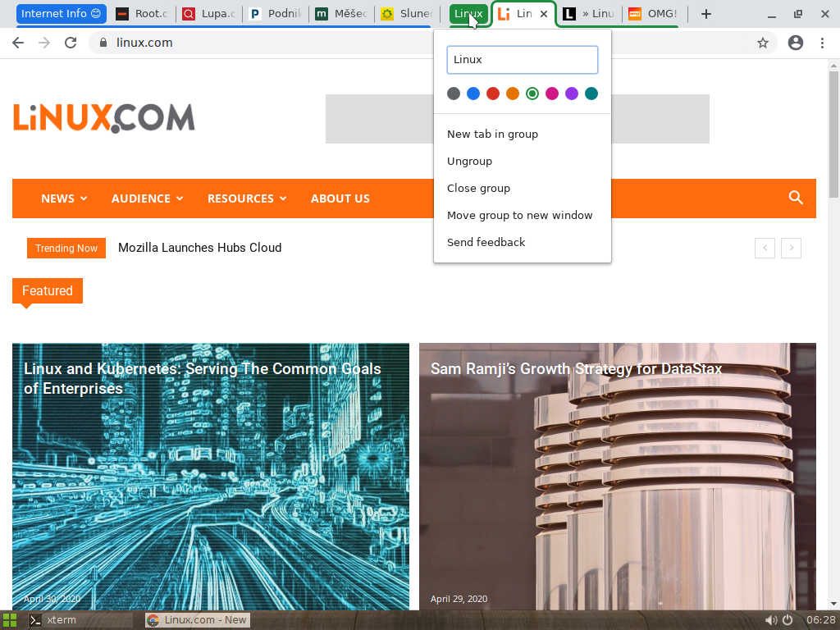Open a new browser tab with plus button
The height and width of the screenshot is (630, 840).
(707, 13)
